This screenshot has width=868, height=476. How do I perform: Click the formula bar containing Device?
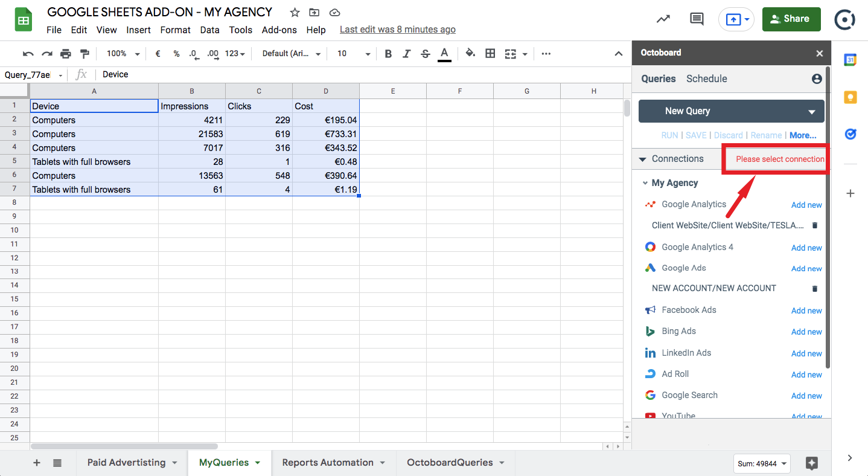point(362,75)
